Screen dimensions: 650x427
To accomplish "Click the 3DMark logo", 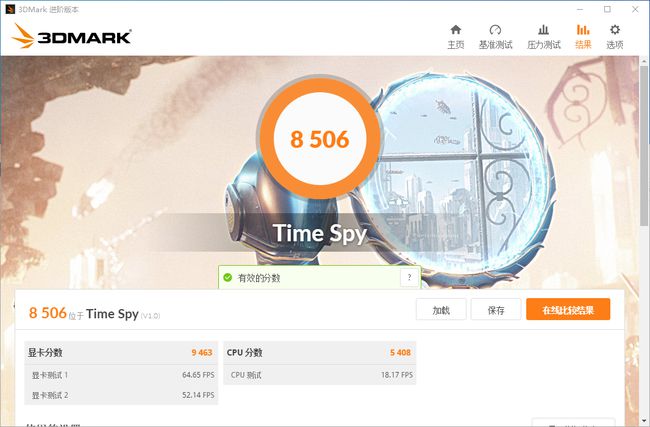I will coord(71,36).
